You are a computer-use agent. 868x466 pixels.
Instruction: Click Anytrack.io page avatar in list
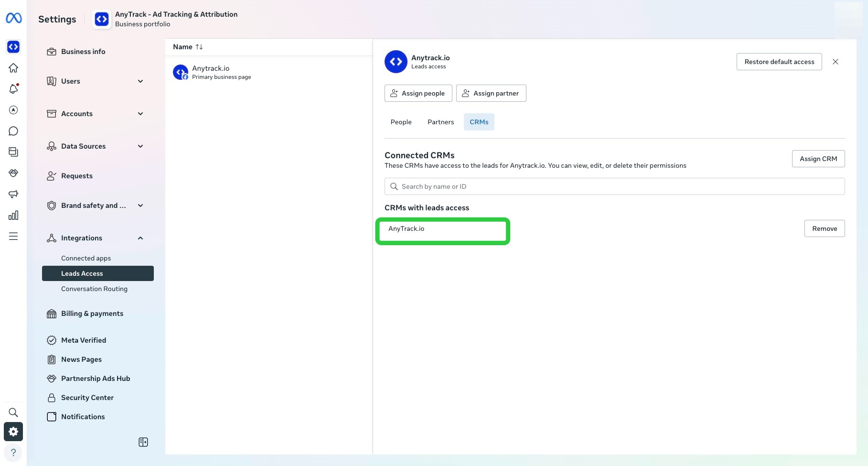click(x=181, y=72)
